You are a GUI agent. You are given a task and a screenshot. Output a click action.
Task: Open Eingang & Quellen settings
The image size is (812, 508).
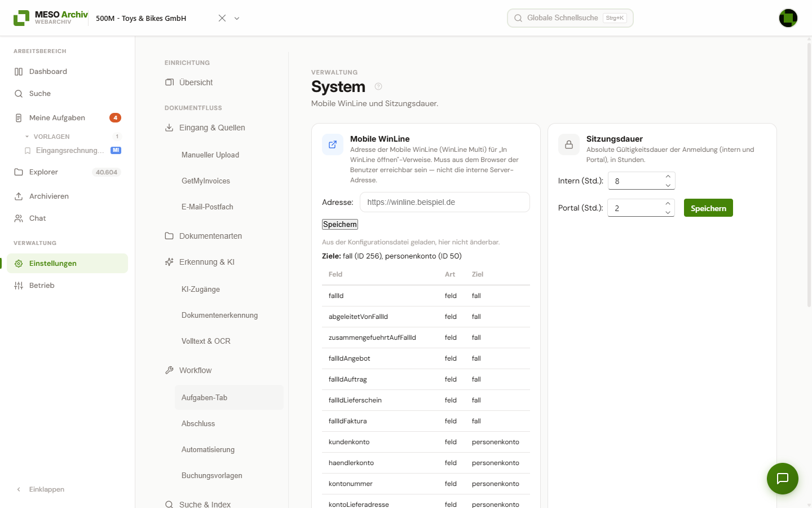(x=221, y=128)
